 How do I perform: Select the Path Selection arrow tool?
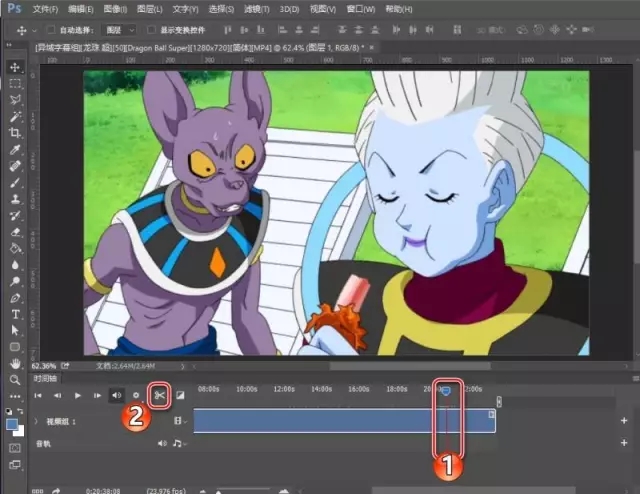15,330
